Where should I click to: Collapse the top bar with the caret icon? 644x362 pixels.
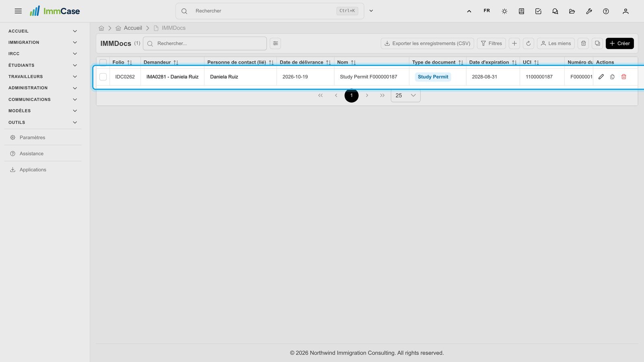[469, 11]
